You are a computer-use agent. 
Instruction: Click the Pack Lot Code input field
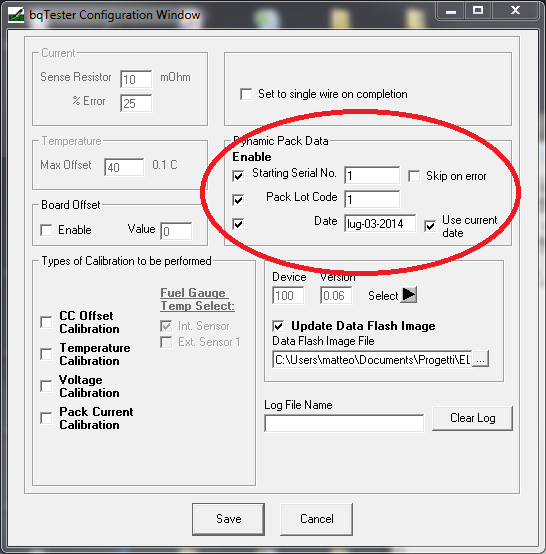(x=372, y=199)
